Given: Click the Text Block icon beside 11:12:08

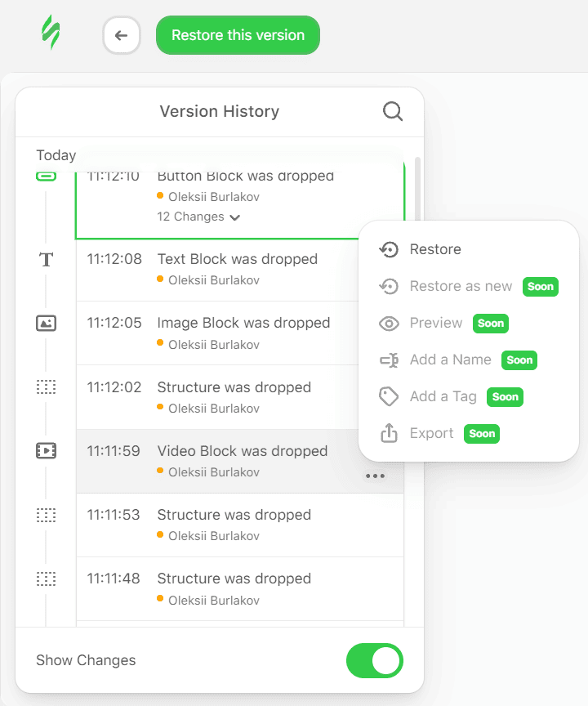Looking at the screenshot, I should pos(46,259).
